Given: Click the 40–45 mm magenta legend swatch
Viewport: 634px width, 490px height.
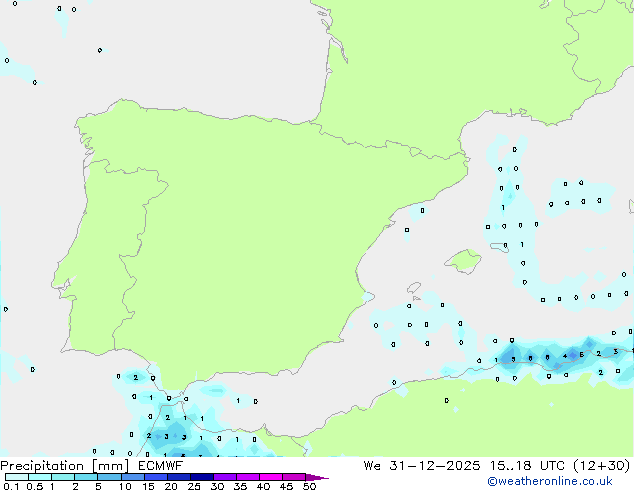Looking at the screenshot, I should [x=271, y=477].
